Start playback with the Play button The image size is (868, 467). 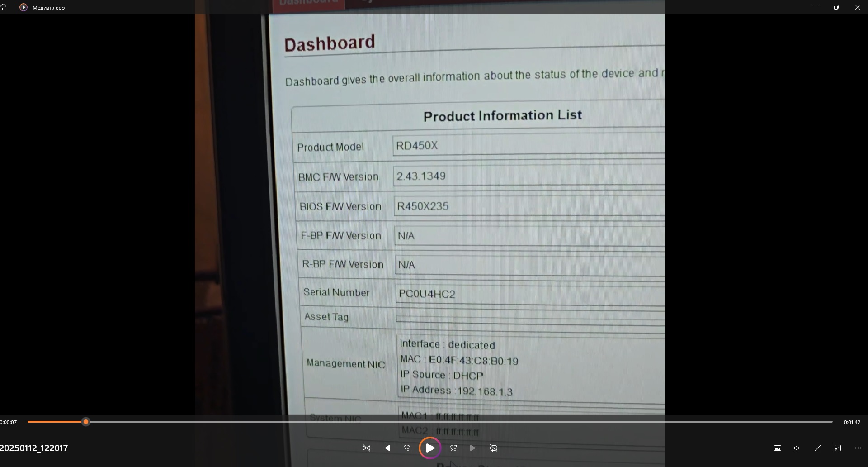[430, 448]
